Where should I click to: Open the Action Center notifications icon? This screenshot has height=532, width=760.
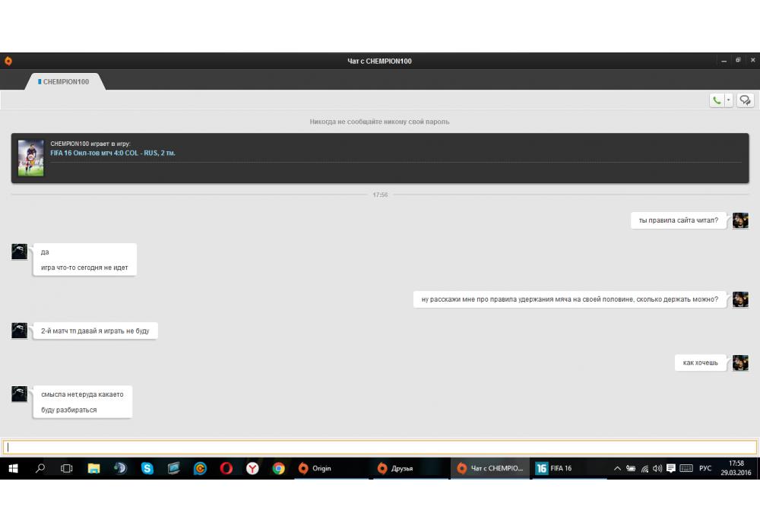pyautogui.click(x=671, y=468)
